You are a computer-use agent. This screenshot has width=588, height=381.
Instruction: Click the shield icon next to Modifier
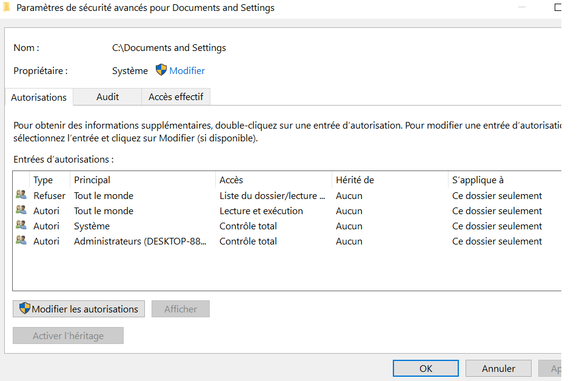coord(161,70)
